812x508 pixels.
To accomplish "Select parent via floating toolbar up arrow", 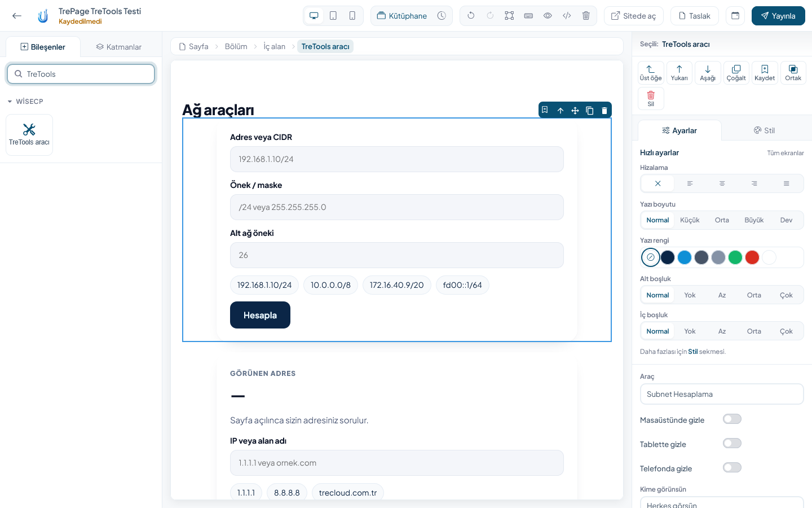I will pyautogui.click(x=561, y=111).
